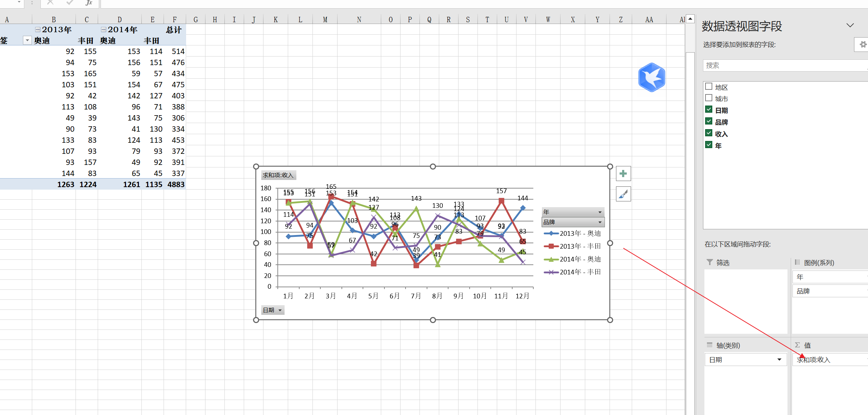This screenshot has height=415, width=868.
Task: Click the fx insert function icon
Action: (89, 3)
